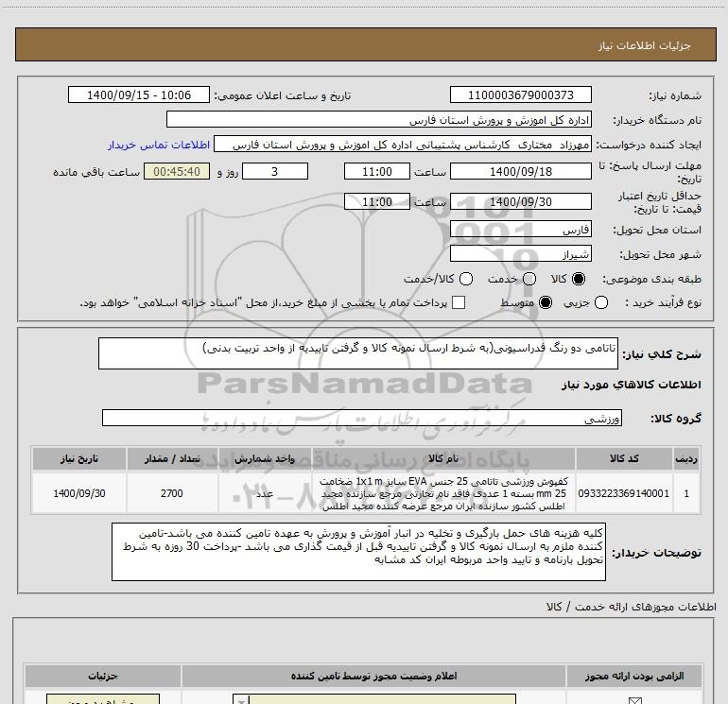
Task: Click the announcement date field 1400/09/15 - 10:06
Action: click(x=139, y=94)
